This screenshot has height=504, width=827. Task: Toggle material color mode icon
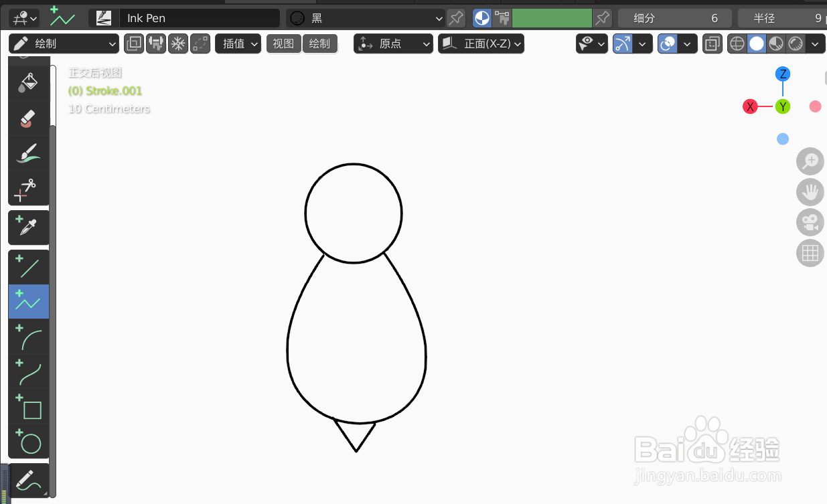click(482, 18)
